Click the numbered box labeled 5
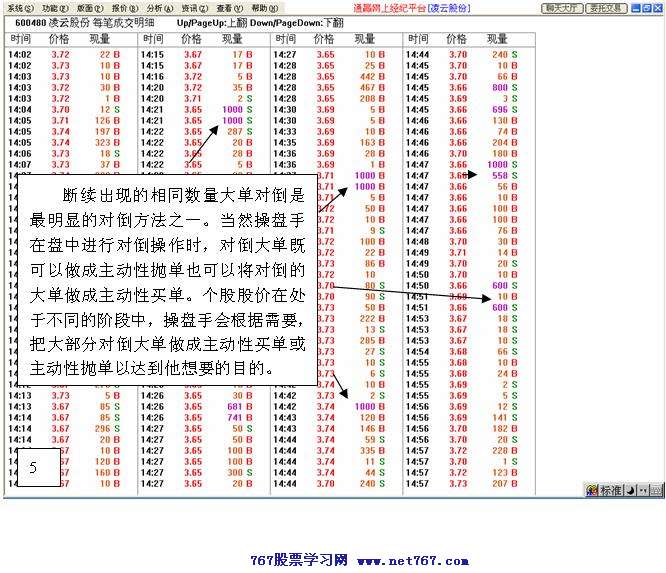 click(x=33, y=467)
